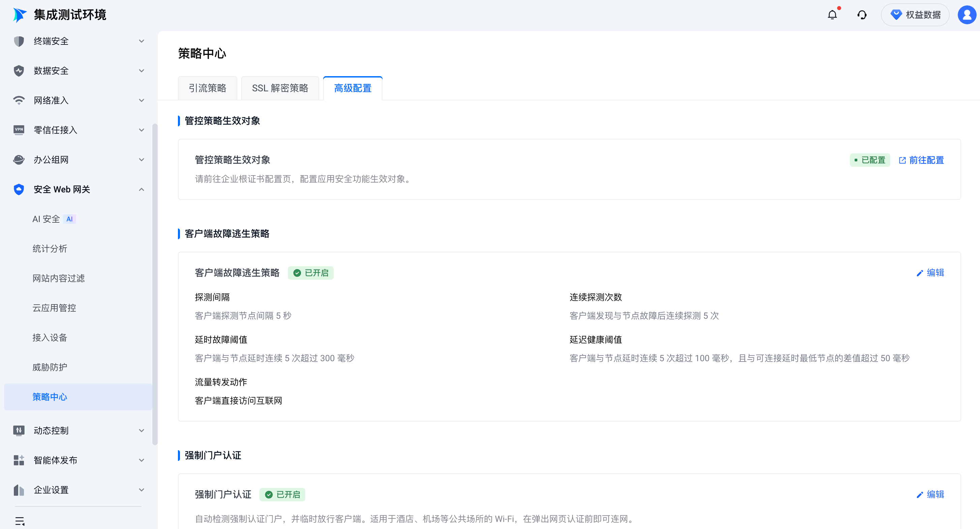980x529 pixels.
Task: Collapse the sidebar with bottom menu icon
Action: [20, 521]
